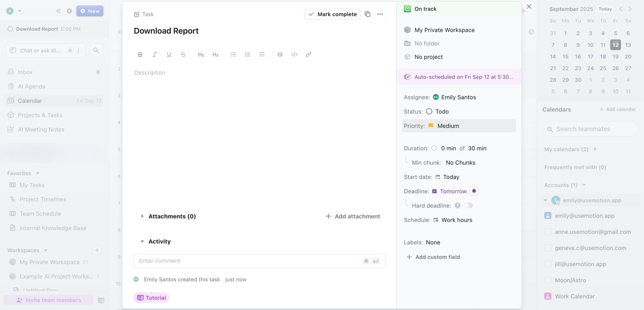Insert a code block
Image resolution: width=644 pixels, height=310 pixels.
point(294,54)
